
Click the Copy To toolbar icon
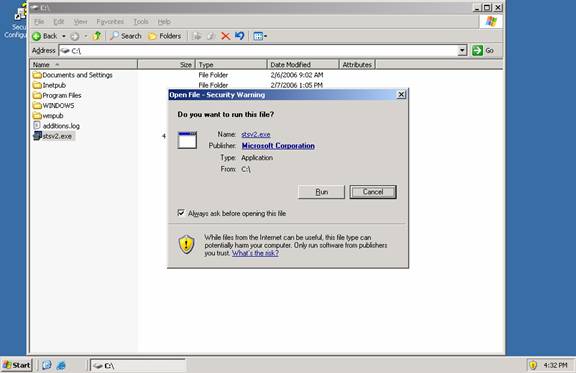point(211,36)
